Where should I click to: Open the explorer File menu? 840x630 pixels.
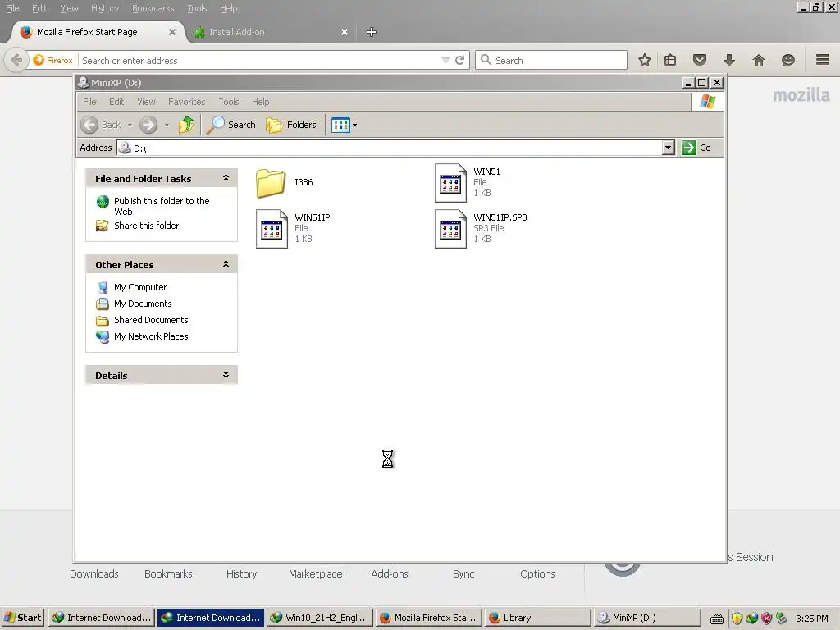click(x=89, y=102)
